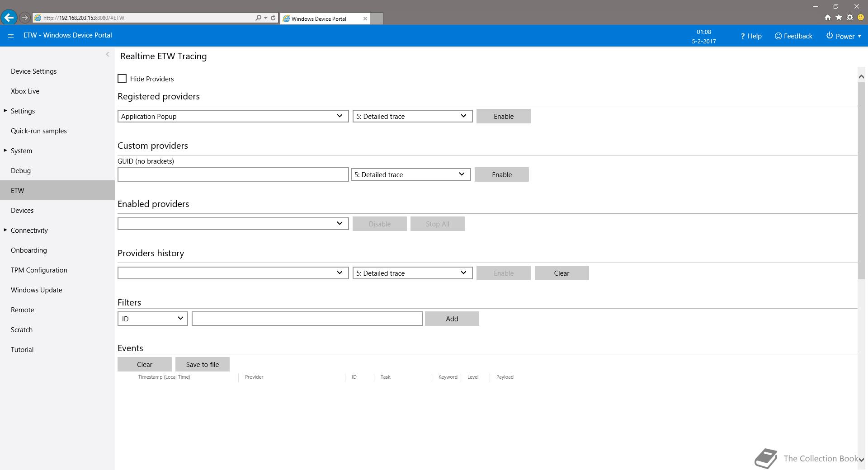Image resolution: width=868 pixels, height=470 pixels.
Task: Click the page scrollbar up arrow
Action: (861, 77)
